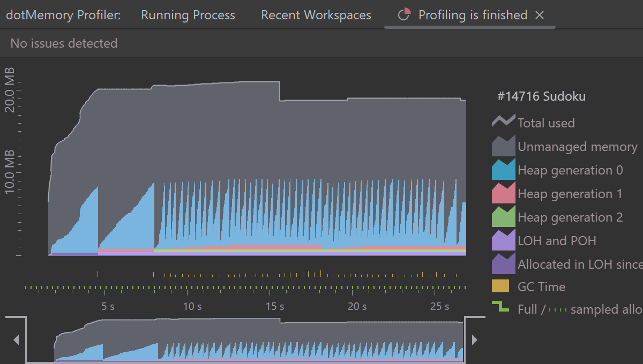This screenshot has width=643, height=364.
Task: Click the No issues detected message
Action: 64,43
